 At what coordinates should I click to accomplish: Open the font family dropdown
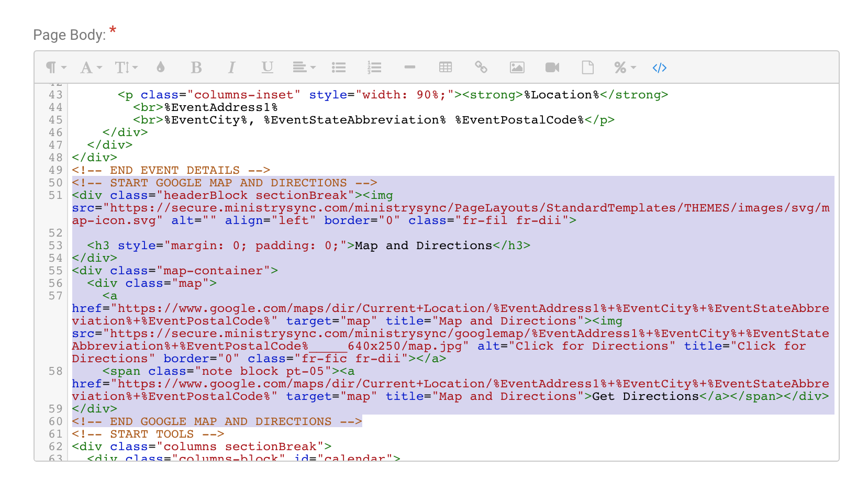coord(91,68)
